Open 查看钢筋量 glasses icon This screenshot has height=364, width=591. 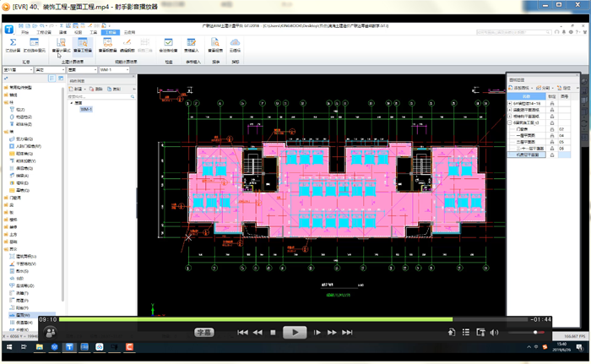(x=107, y=42)
